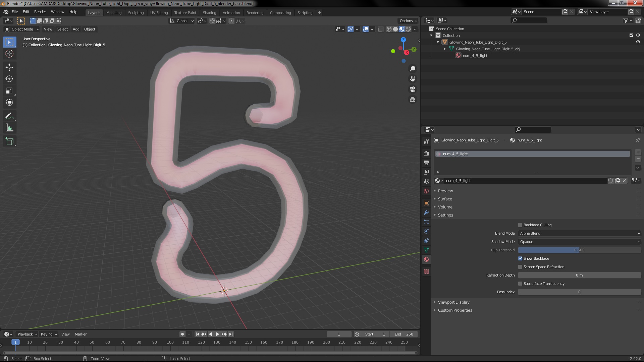644x362 pixels.
Task: Open the Modifier properties wrench tab
Action: tap(426, 213)
